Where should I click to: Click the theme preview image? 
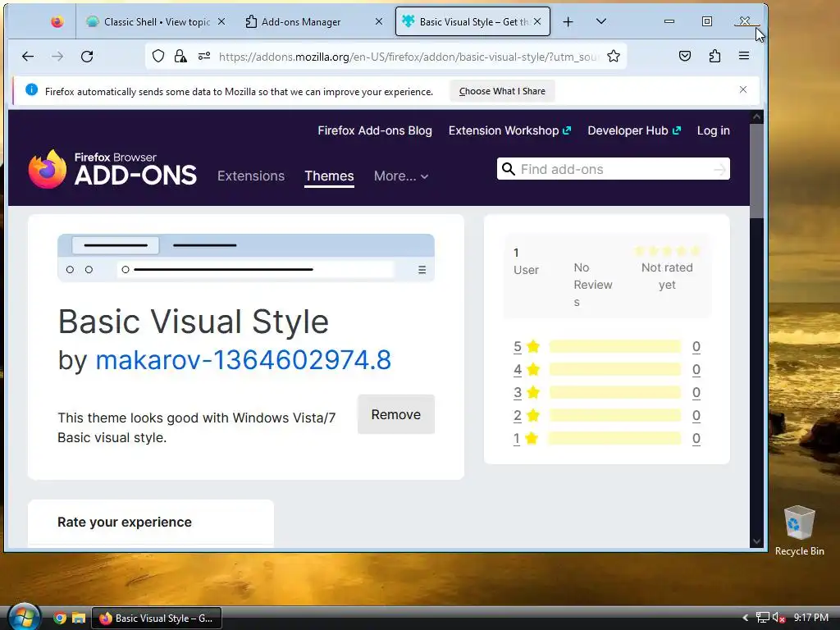[246, 258]
